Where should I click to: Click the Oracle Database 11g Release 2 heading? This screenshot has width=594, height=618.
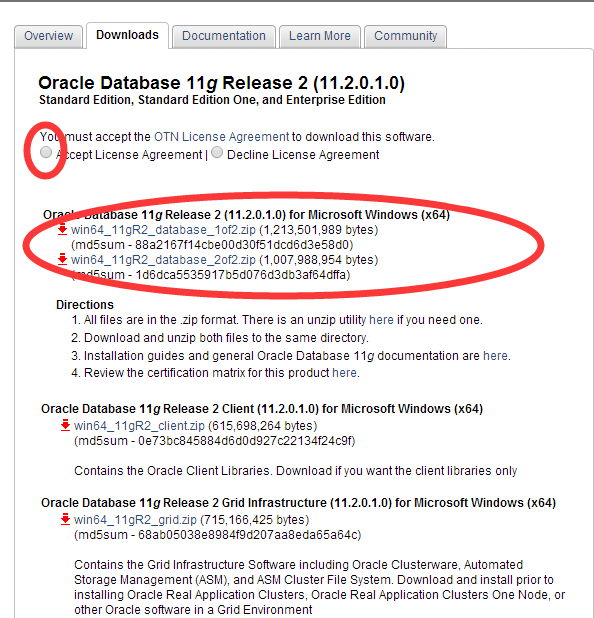coord(222,83)
